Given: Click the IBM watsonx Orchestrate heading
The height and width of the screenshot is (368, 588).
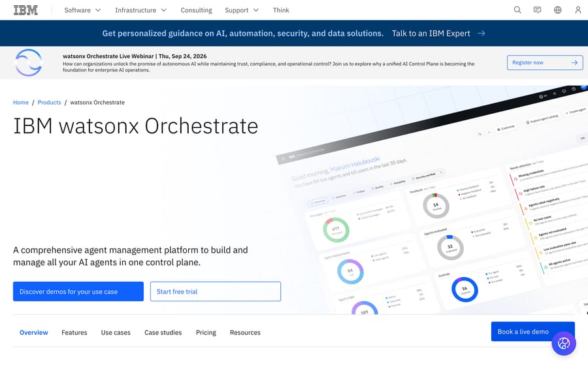Looking at the screenshot, I should (136, 126).
